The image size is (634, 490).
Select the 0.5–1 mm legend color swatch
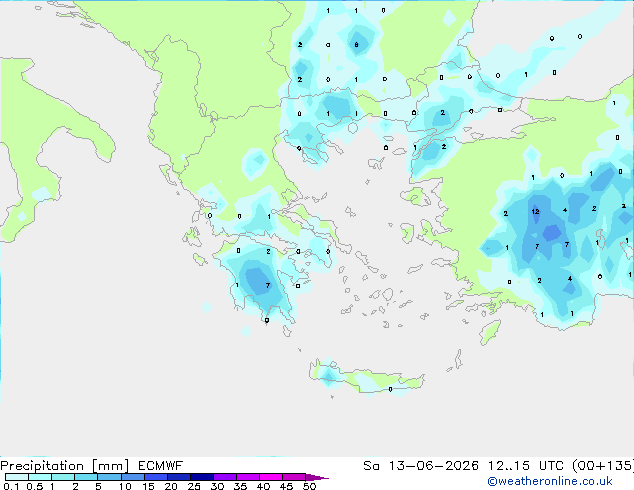click(x=40, y=477)
